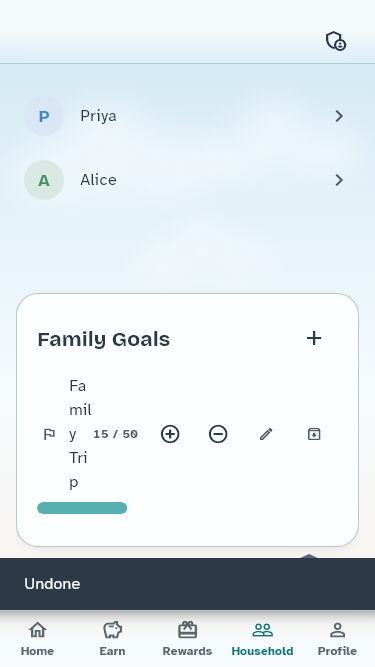Select the Household tab
The image size is (375, 667).
[x=262, y=638]
